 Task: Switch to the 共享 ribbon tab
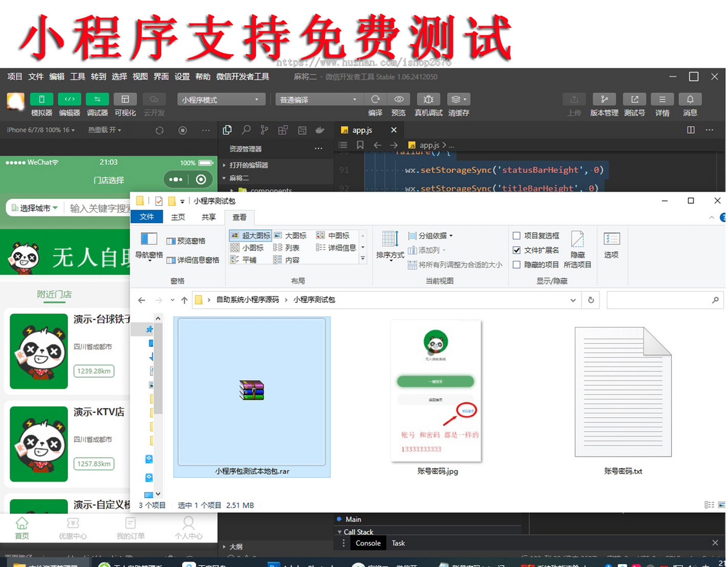[x=209, y=217]
